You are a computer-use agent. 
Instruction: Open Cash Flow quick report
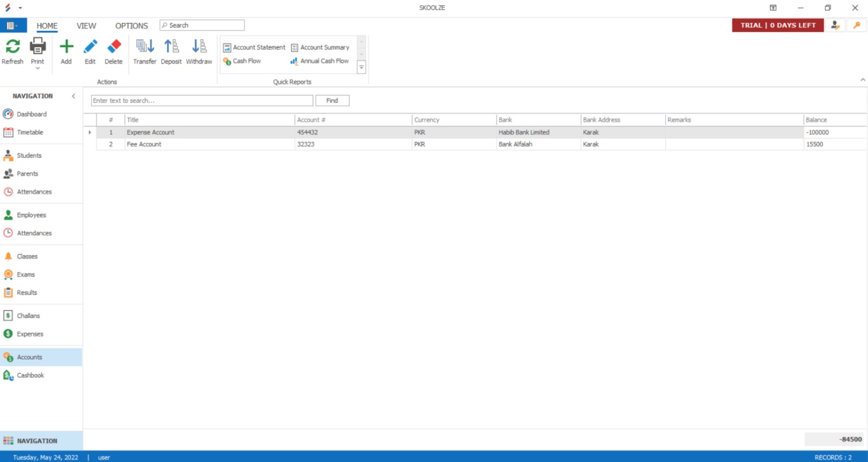242,61
